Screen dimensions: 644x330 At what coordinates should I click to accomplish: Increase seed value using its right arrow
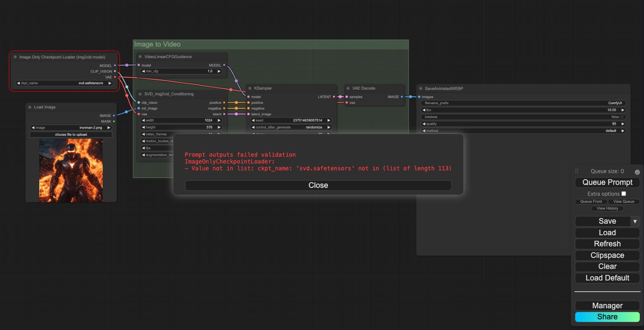point(329,120)
